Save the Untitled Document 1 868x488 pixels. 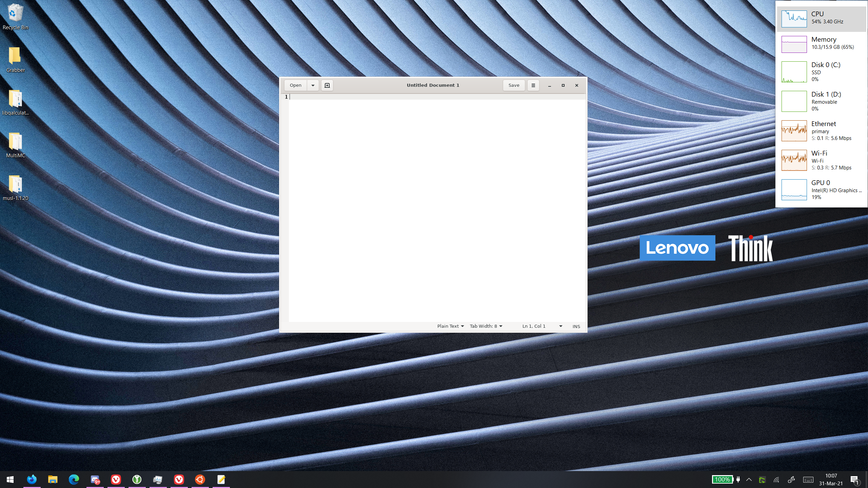[x=514, y=85]
